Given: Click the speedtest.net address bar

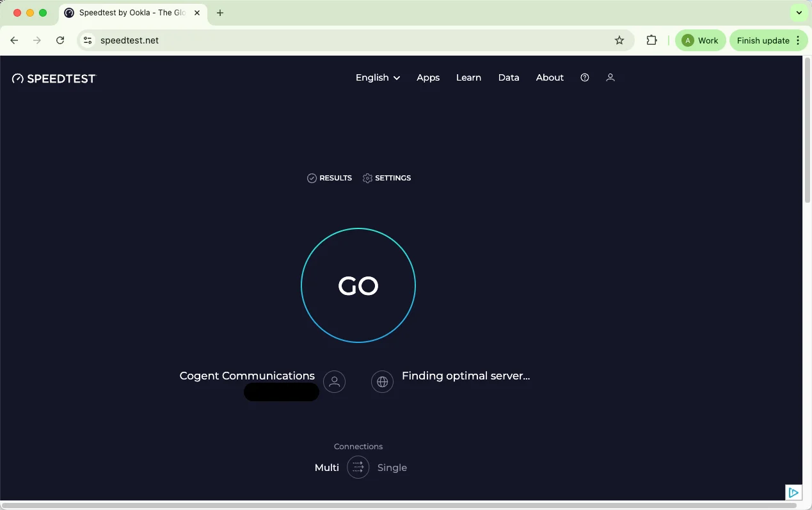Looking at the screenshot, I should (352, 40).
